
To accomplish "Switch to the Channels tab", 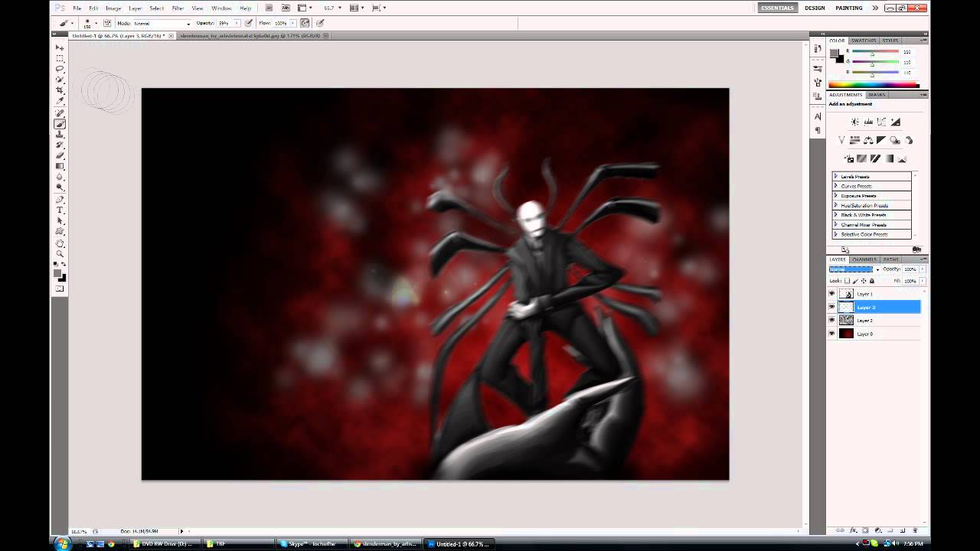I will (864, 259).
